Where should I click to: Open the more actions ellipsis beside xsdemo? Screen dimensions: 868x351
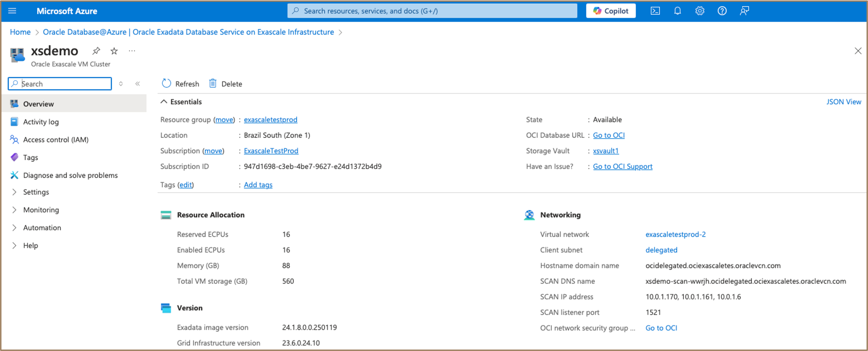(x=132, y=51)
